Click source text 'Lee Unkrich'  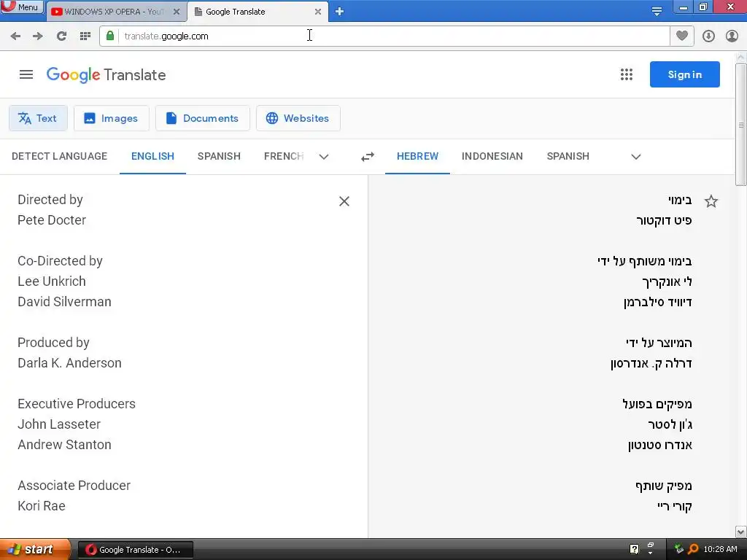(x=52, y=281)
